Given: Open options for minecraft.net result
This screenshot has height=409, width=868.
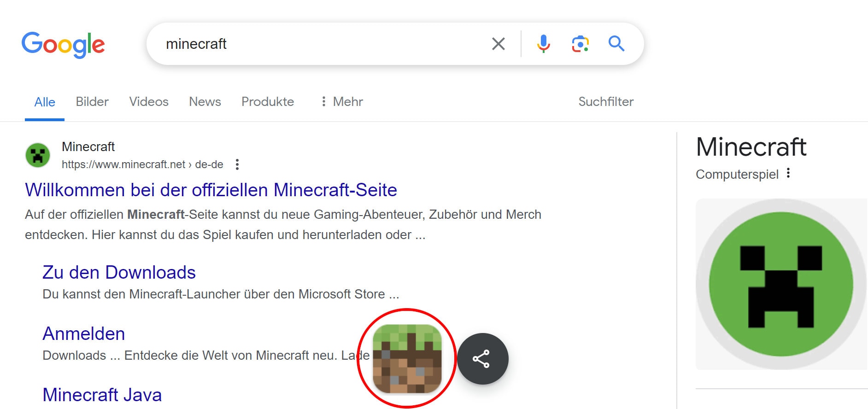Looking at the screenshot, I should tap(237, 164).
